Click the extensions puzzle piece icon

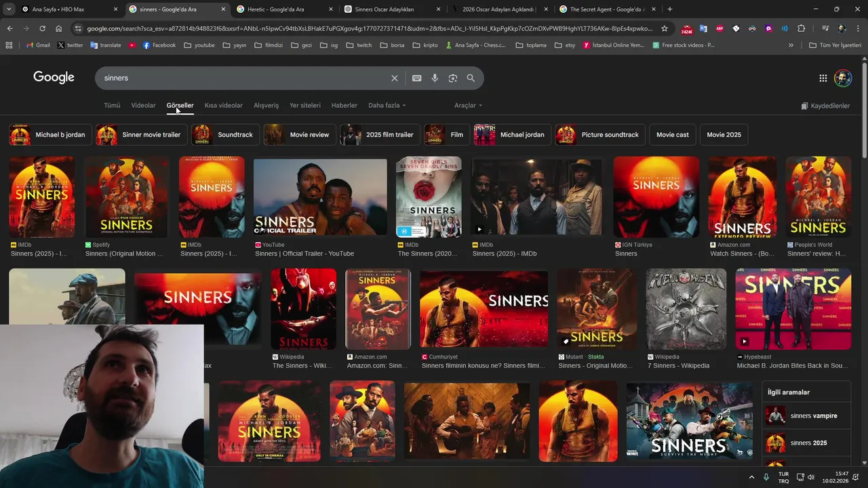coord(802,28)
